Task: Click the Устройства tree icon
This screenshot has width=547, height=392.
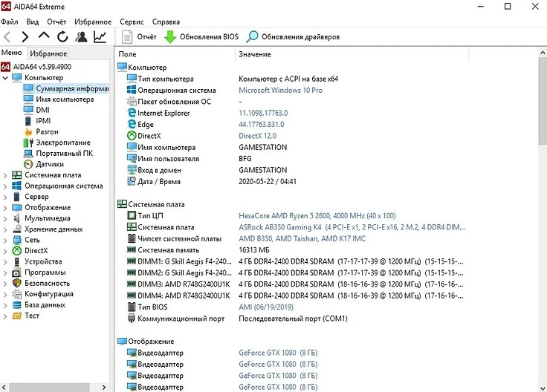Action: coord(17,261)
